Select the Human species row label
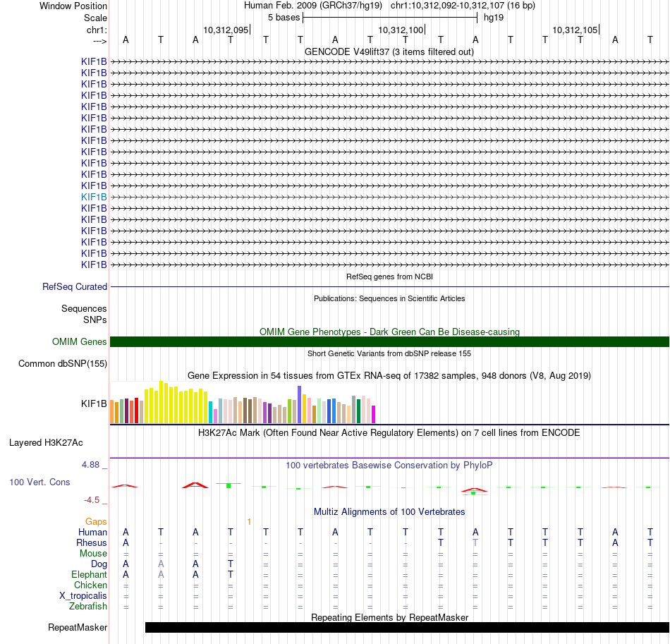 click(x=92, y=532)
